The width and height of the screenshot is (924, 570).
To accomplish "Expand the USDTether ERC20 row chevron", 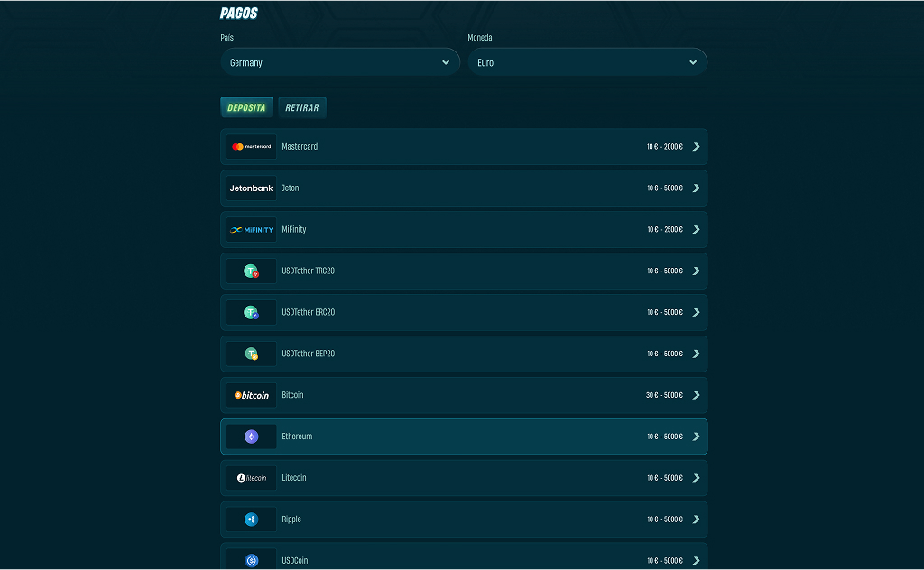I will click(x=696, y=312).
